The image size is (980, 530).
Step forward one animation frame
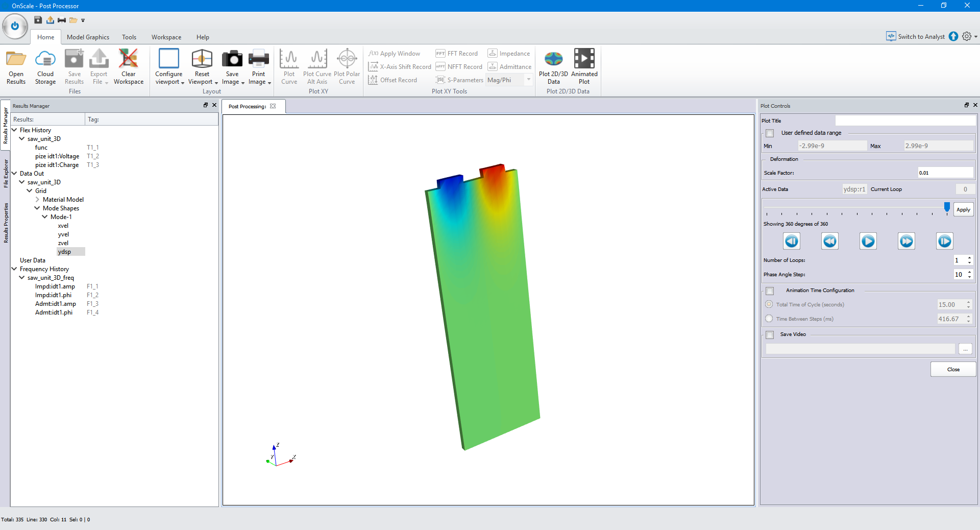pyautogui.click(x=906, y=241)
